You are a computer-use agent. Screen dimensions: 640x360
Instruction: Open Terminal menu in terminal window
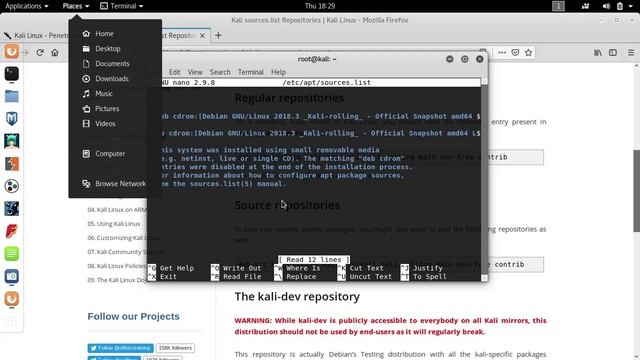point(251,72)
